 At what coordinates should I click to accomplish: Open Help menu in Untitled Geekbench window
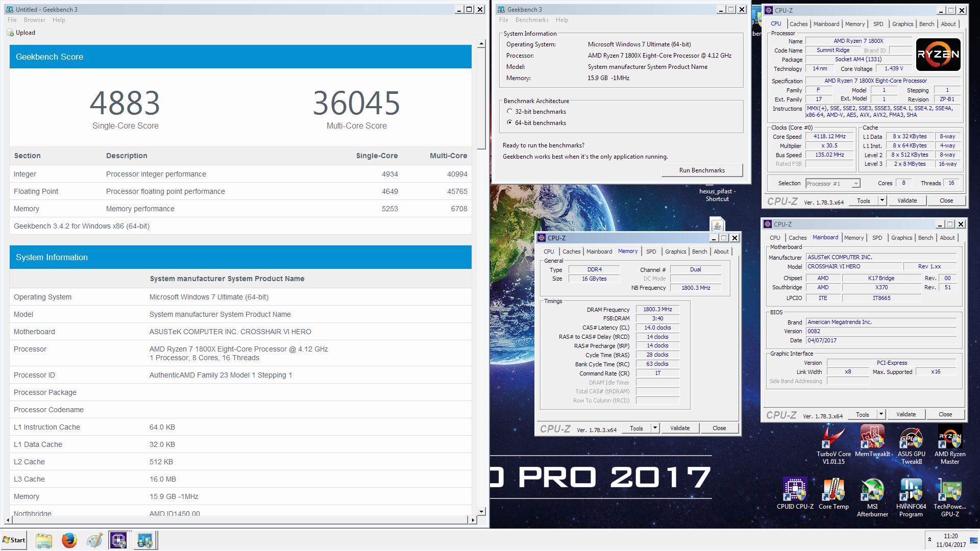59,20
